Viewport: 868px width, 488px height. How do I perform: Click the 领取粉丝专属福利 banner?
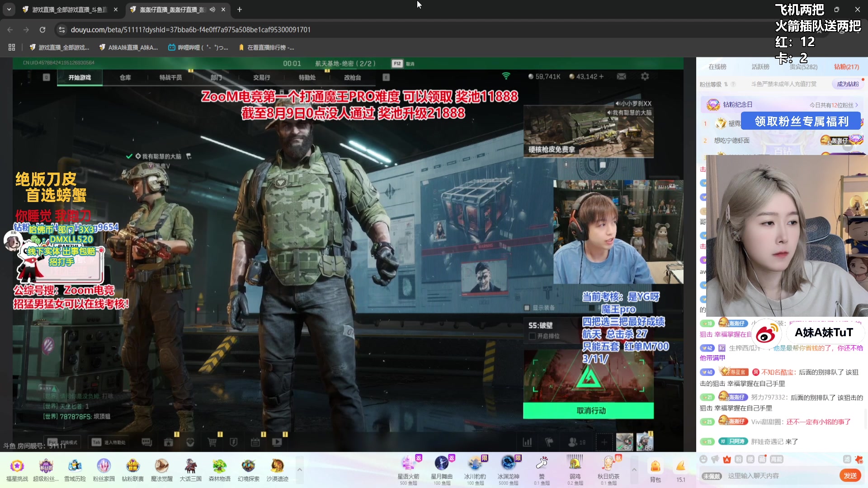coord(802,122)
